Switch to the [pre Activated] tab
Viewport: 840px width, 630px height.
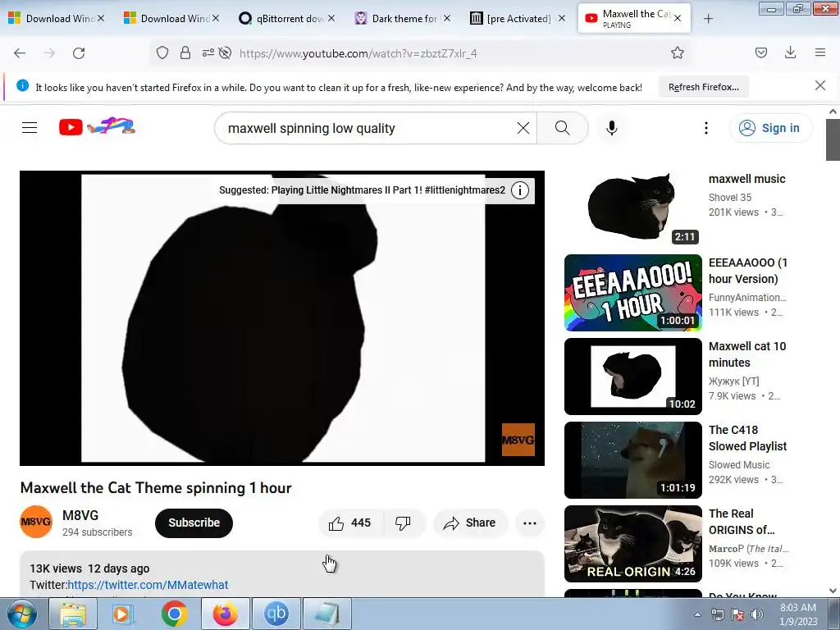[x=517, y=19]
